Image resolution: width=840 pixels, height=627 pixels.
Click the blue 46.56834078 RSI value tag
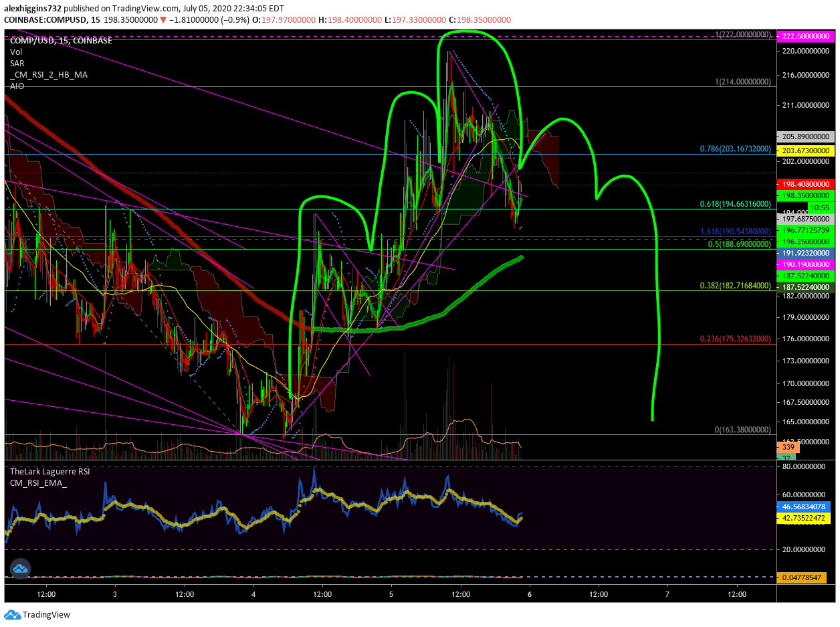[805, 507]
